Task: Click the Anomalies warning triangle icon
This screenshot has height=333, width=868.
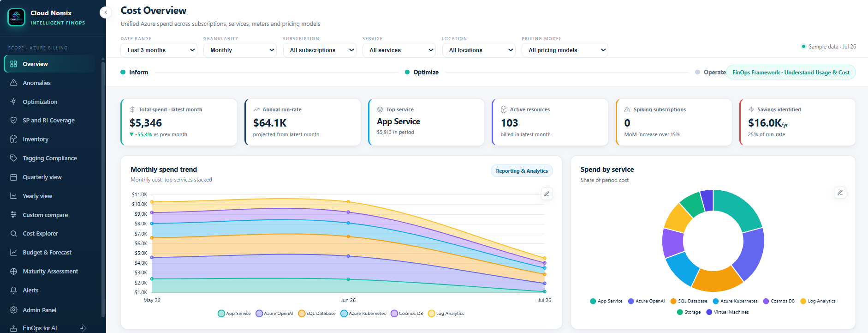Action: (13, 83)
